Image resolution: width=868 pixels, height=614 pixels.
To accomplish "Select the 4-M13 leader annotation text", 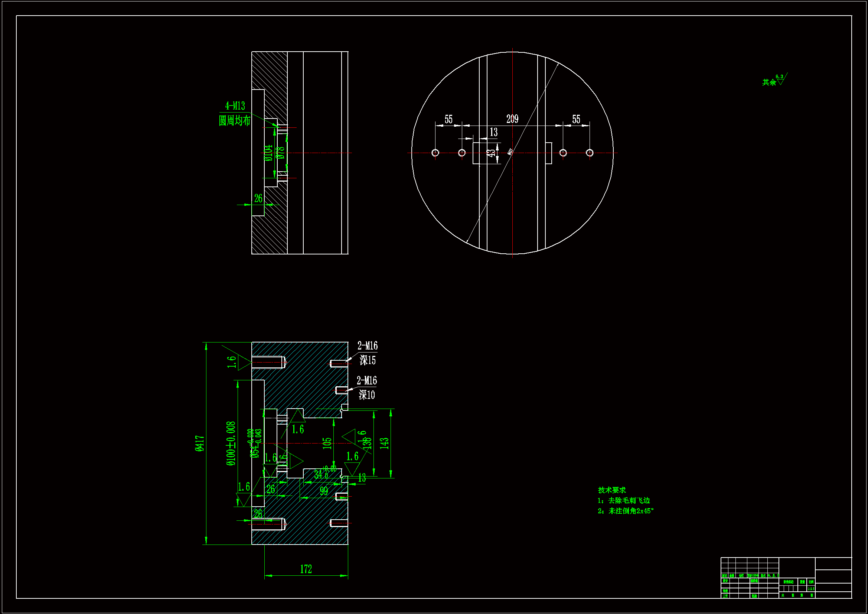I will [235, 106].
